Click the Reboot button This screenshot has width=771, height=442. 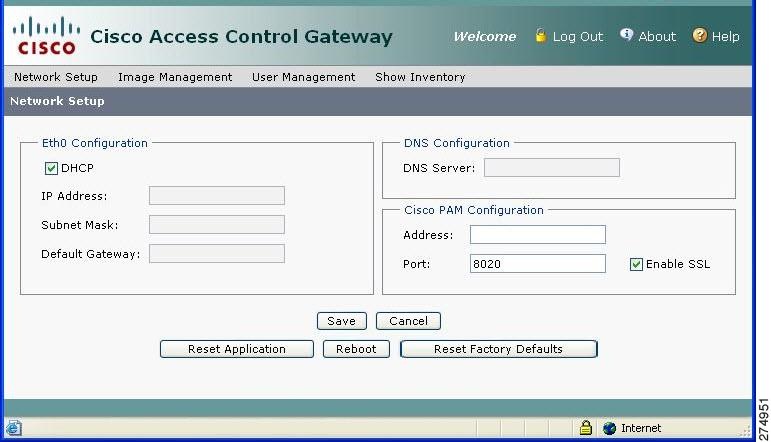click(x=356, y=349)
